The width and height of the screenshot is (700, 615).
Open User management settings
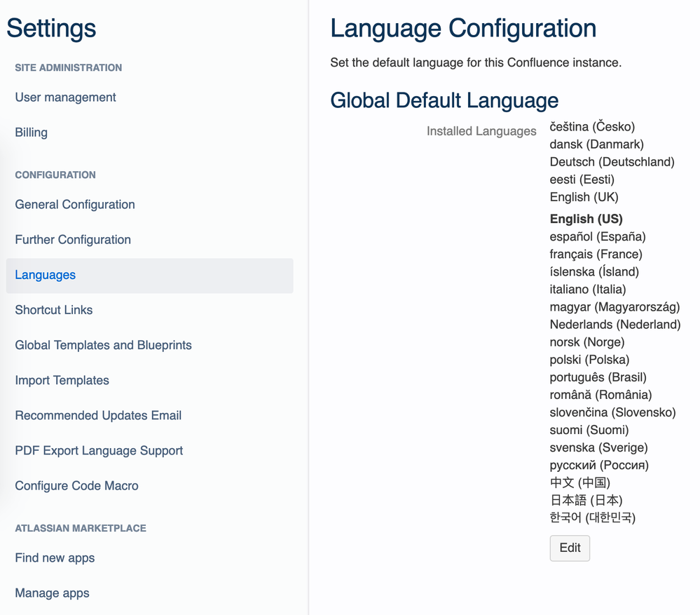65,97
